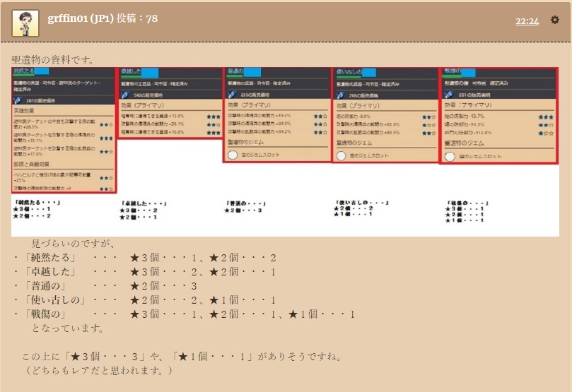Screen dimensions: 572x392
Task: Click the となっています。 line
Action: coord(68,328)
